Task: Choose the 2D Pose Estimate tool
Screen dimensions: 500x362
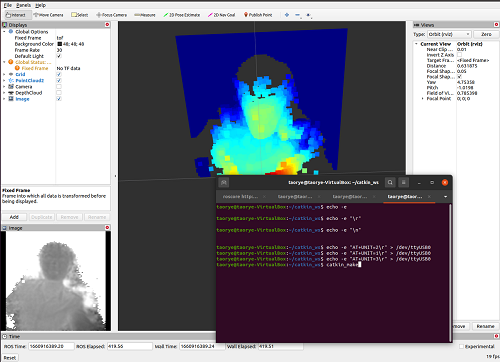Action: click(182, 15)
